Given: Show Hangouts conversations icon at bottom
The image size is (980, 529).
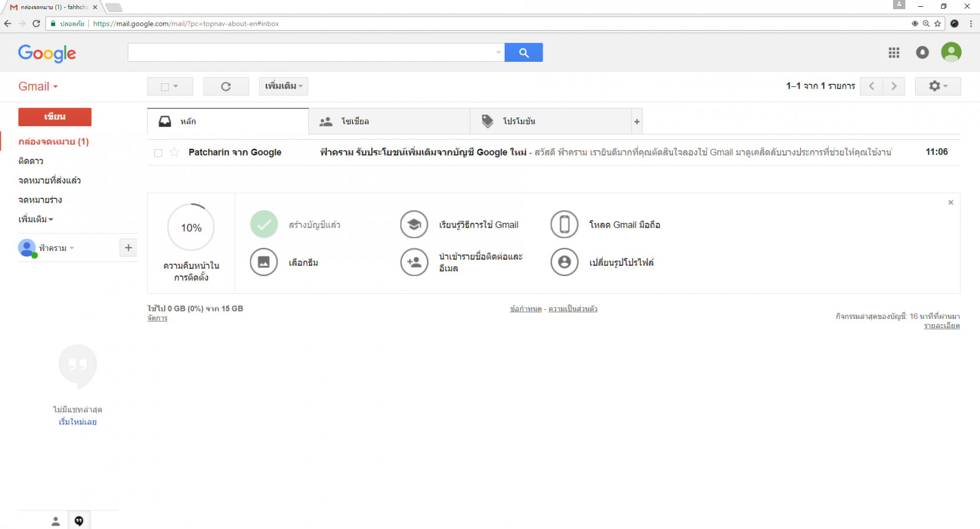Looking at the screenshot, I should pos(79,521).
